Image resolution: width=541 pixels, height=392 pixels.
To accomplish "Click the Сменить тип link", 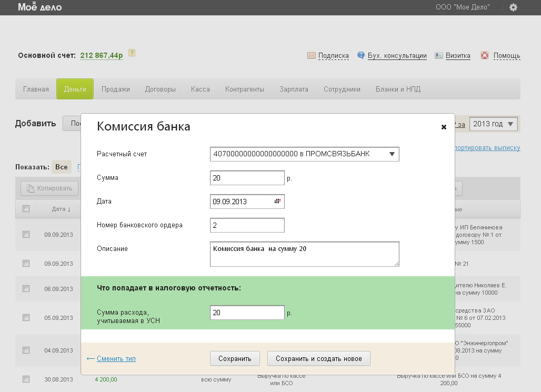I will [x=116, y=359].
